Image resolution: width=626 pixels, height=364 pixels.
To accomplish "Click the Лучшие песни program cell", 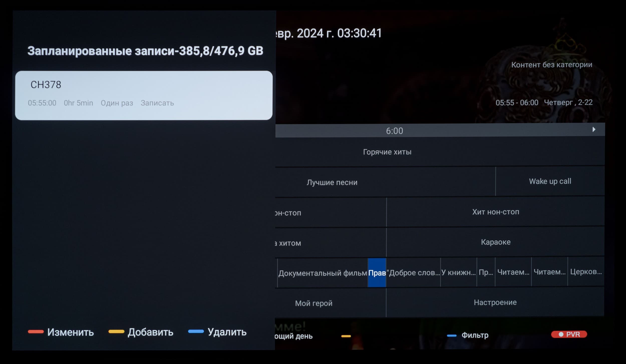I will [332, 182].
